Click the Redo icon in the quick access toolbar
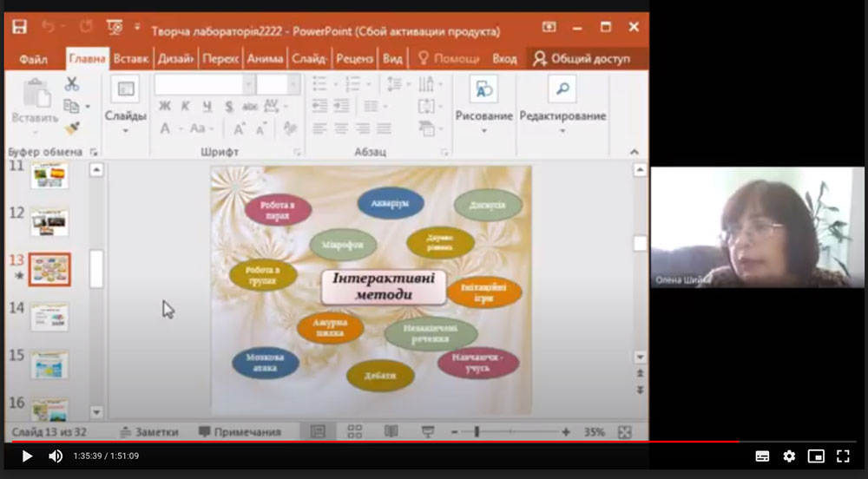The image size is (868, 479). (86, 27)
